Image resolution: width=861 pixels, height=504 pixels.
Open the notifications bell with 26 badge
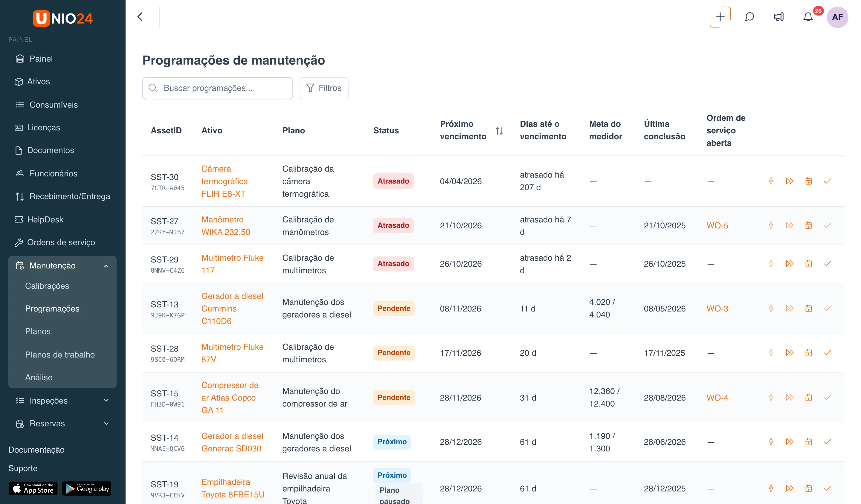(808, 17)
